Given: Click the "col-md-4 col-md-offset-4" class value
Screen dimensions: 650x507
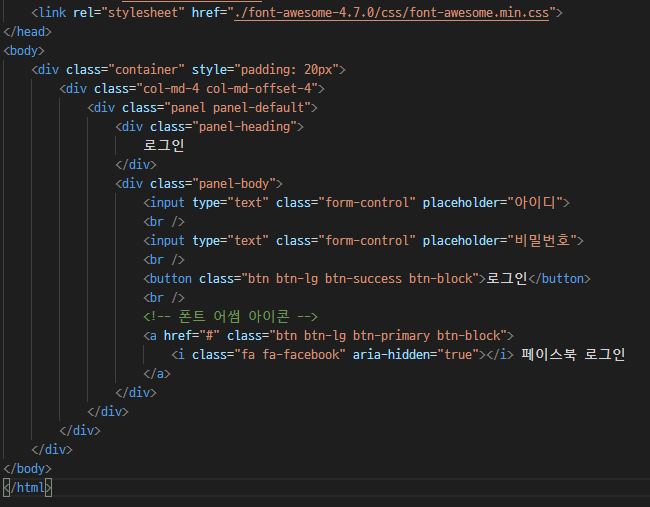Looking at the screenshot, I should tap(227, 88).
